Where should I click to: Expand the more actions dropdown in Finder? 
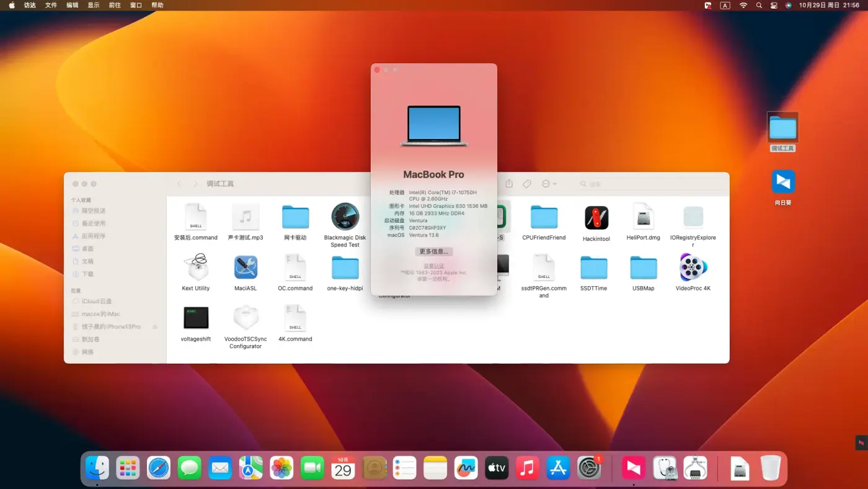tap(549, 184)
